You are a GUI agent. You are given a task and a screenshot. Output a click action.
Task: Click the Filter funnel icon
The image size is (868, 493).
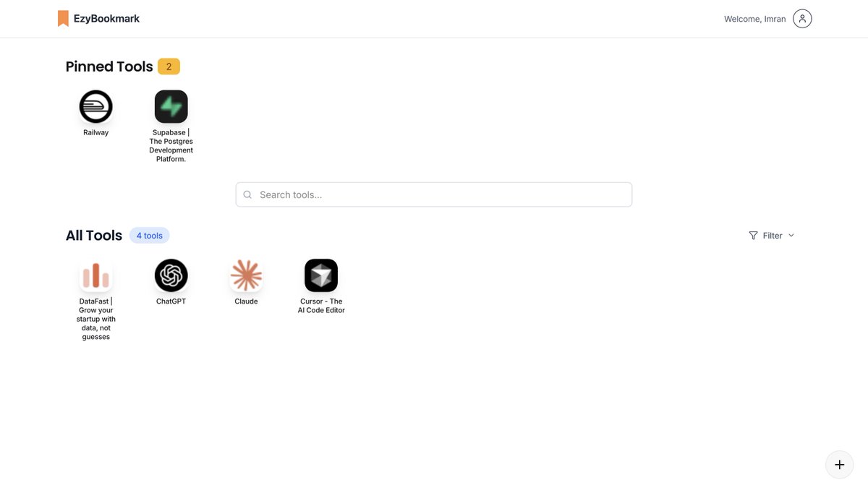753,236
